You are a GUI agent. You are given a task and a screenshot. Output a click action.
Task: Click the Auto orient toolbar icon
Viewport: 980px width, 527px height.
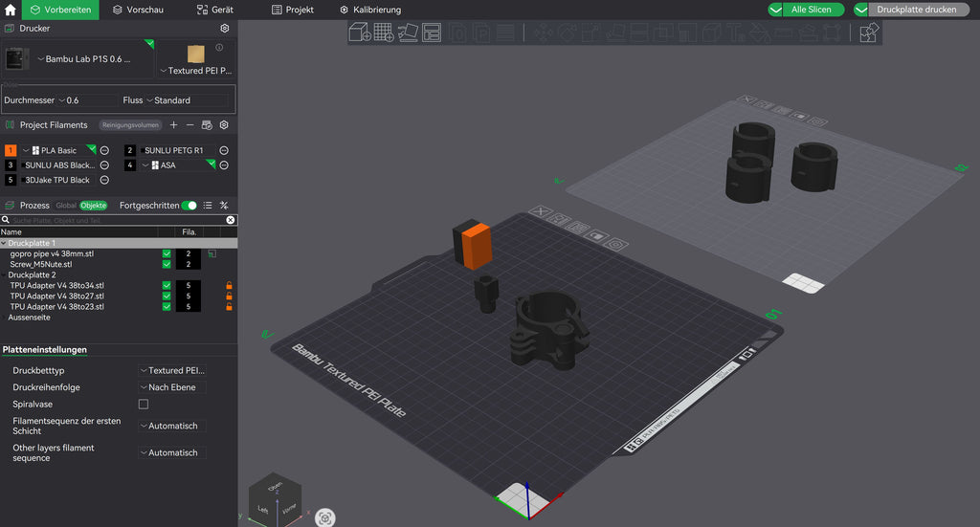click(x=408, y=33)
